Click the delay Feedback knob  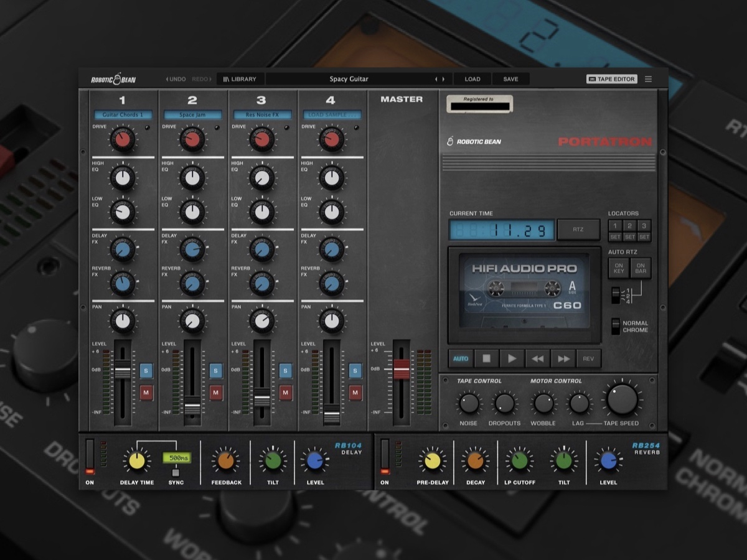point(225,461)
